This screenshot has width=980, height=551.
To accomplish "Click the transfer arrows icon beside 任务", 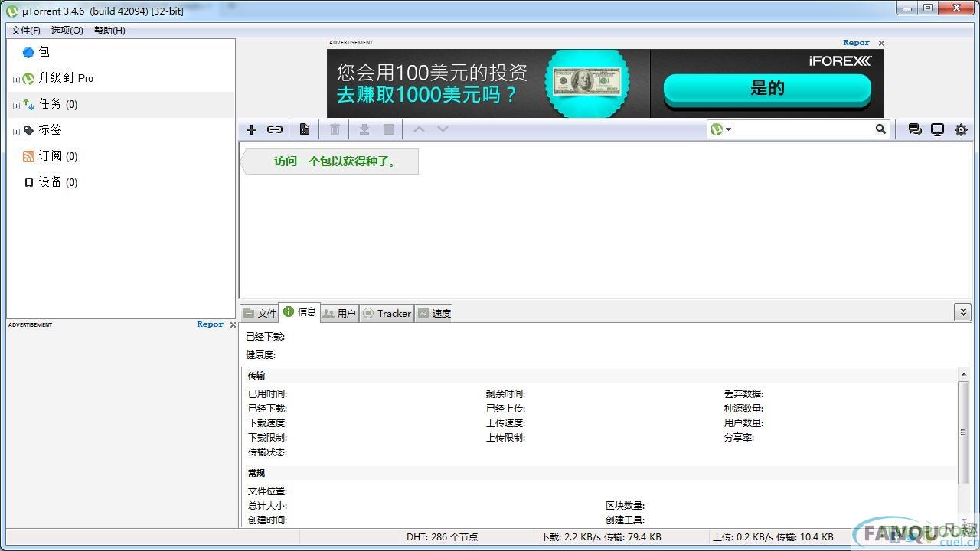I will click(x=28, y=104).
